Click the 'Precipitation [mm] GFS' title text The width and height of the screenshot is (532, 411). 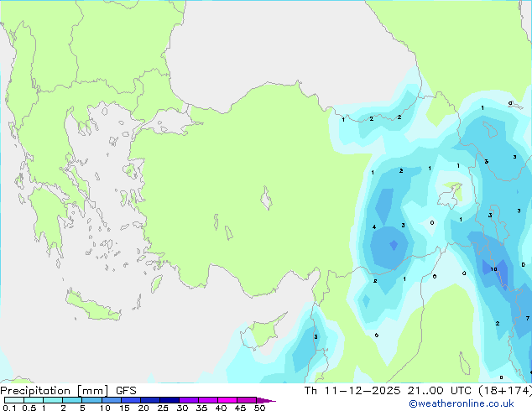click(x=68, y=391)
